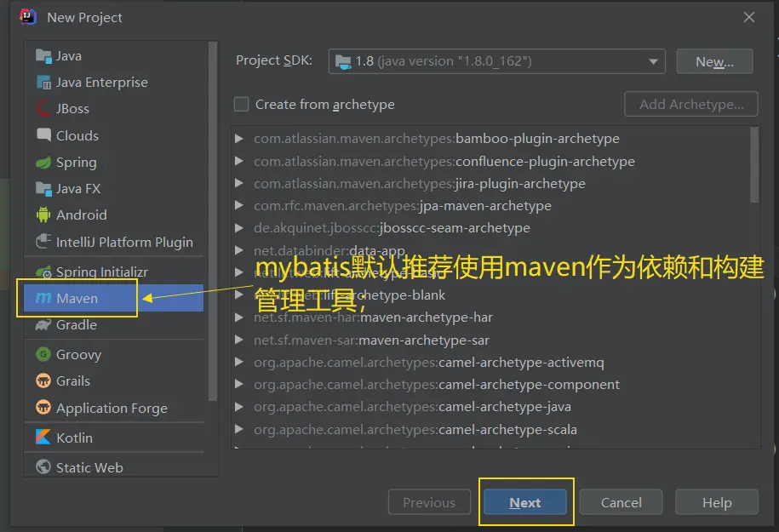Expand confluence-plugin-archetype entry

(x=239, y=161)
